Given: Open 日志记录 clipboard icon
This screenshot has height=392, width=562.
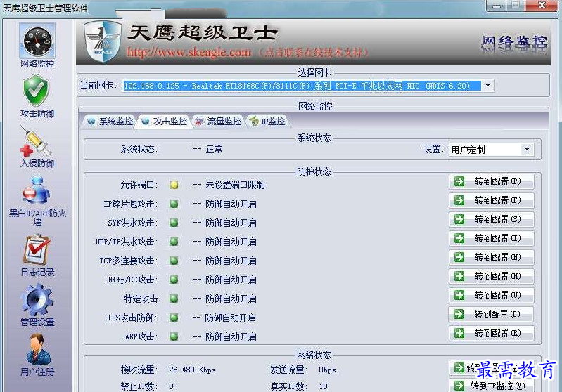Looking at the screenshot, I should (x=37, y=249).
